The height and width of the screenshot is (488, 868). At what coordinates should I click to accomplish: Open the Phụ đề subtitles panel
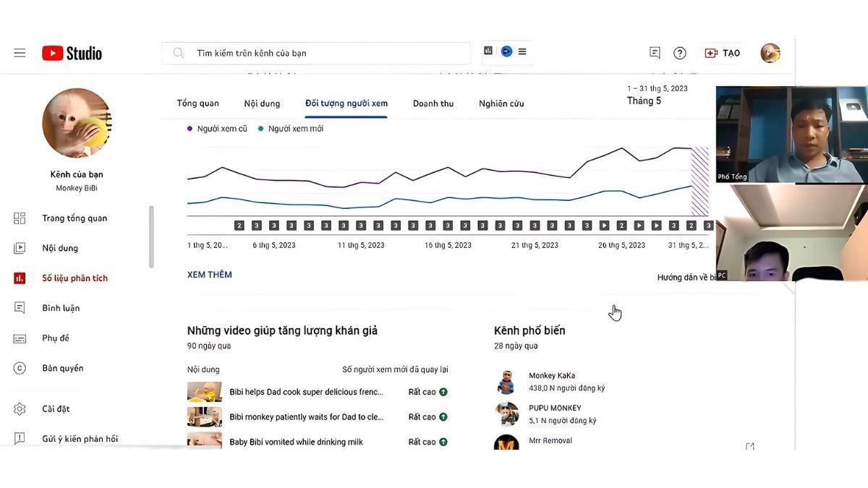point(20,338)
